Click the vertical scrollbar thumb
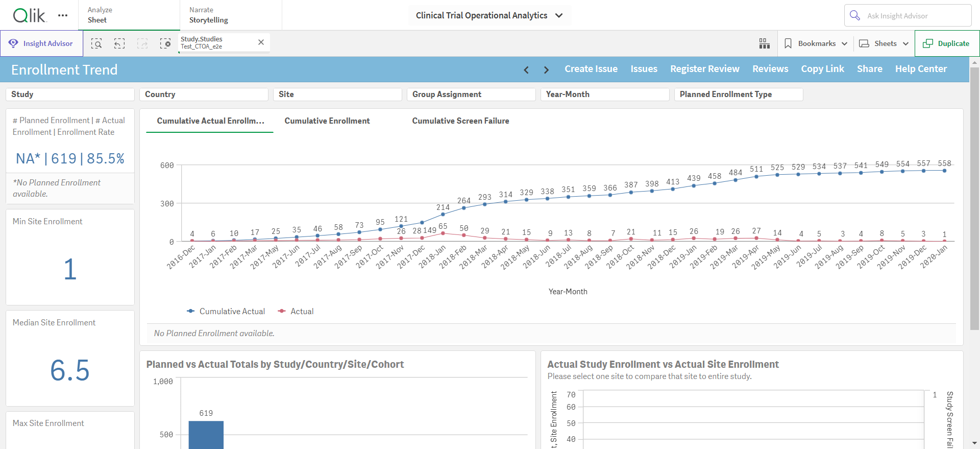 pyautogui.click(x=974, y=198)
